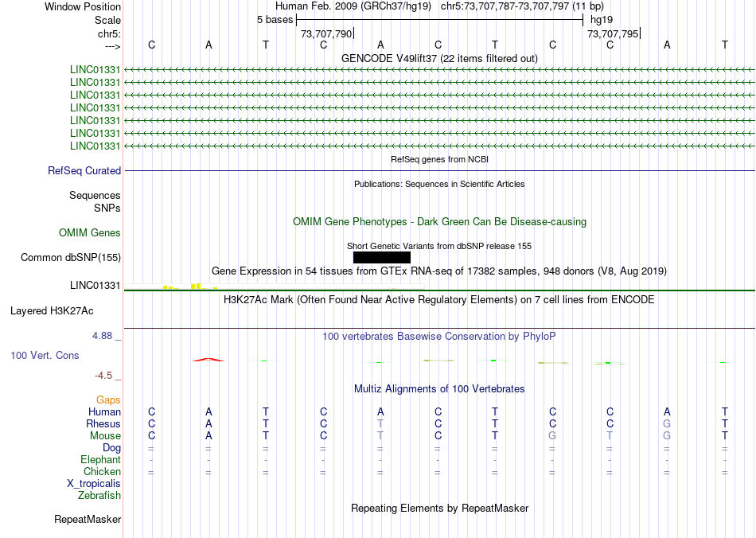The width and height of the screenshot is (756, 538).
Task: Click the 73,707,790 ruler position marker
Action: pos(326,33)
